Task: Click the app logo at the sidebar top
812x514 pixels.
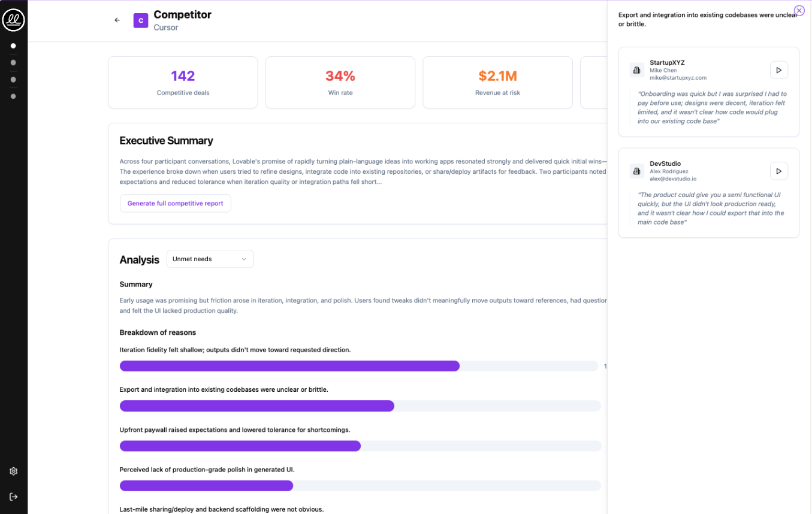Action: (13, 20)
